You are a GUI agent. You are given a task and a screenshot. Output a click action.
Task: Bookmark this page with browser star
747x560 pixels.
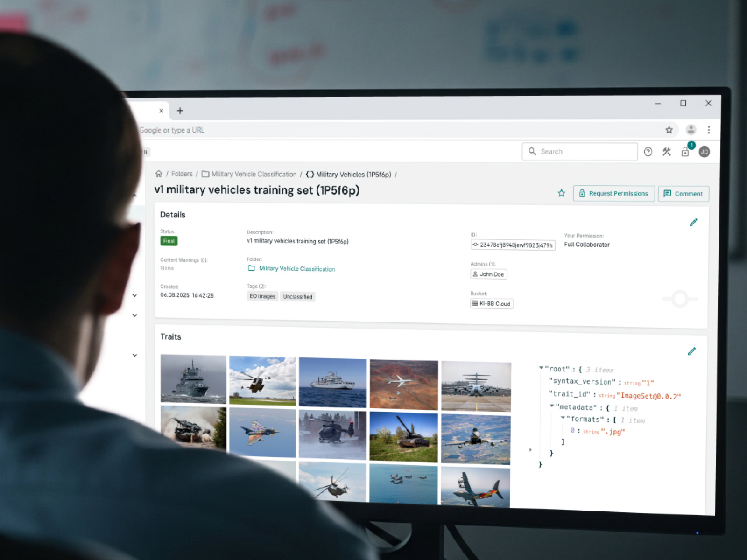click(x=669, y=130)
